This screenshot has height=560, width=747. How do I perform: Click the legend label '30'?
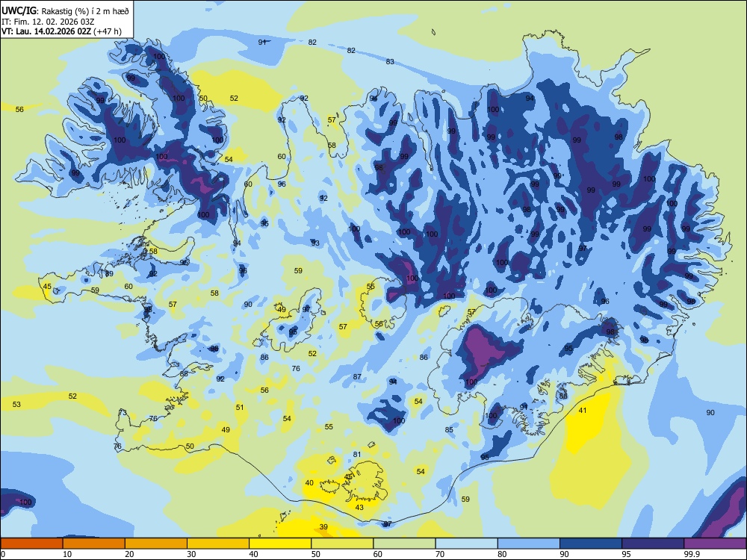[191, 554]
